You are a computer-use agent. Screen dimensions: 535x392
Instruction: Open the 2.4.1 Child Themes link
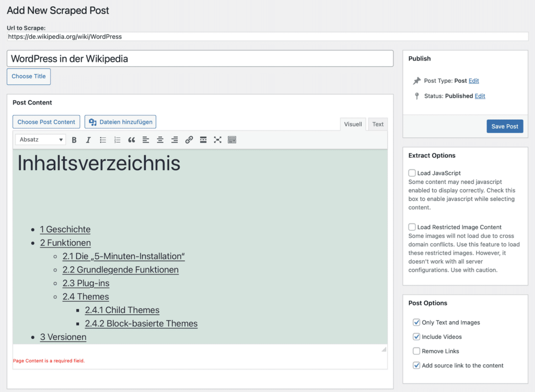click(x=122, y=310)
